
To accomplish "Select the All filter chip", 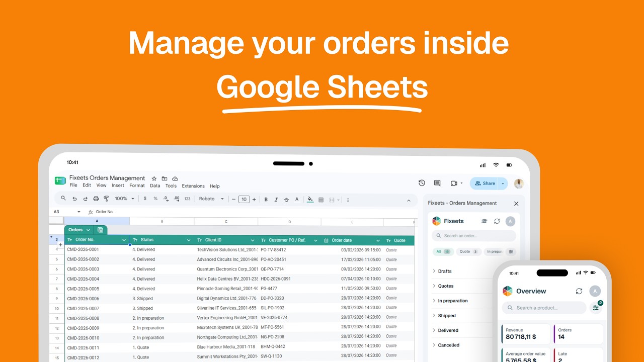I will click(443, 251).
